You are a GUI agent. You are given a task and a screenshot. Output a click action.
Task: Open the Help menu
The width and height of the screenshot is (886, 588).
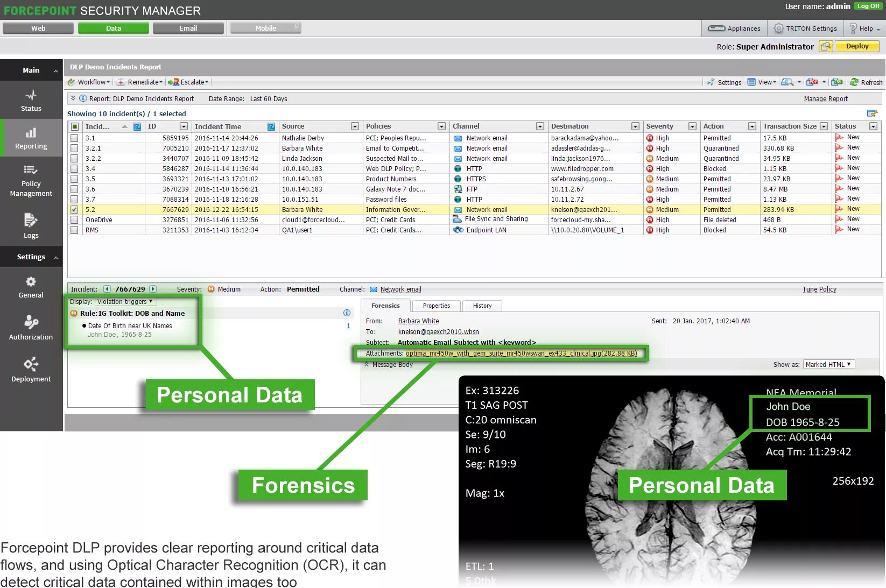click(864, 29)
